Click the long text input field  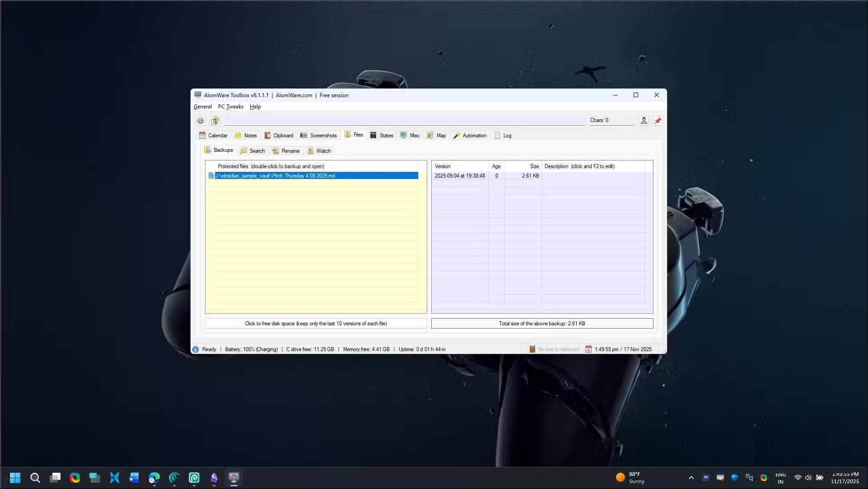click(404, 121)
